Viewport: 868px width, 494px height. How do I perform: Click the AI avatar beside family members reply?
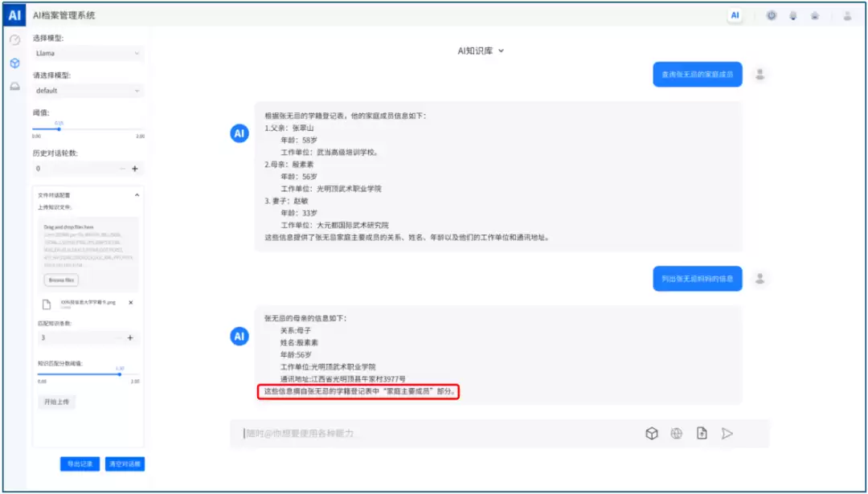240,133
